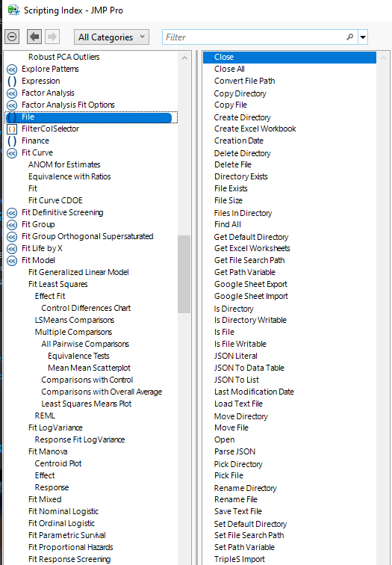
Task: Select ANOM for Estimates item
Action: coord(64,164)
